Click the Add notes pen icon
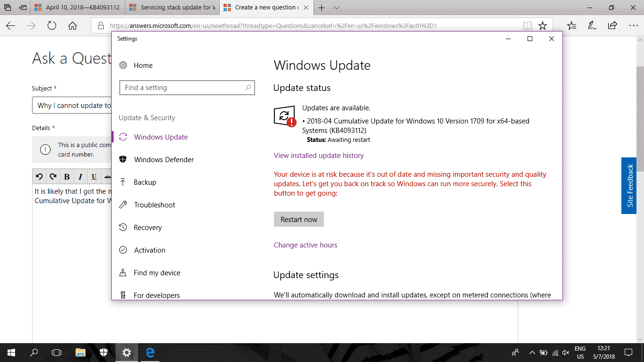This screenshot has width=644, height=362. pyautogui.click(x=592, y=25)
